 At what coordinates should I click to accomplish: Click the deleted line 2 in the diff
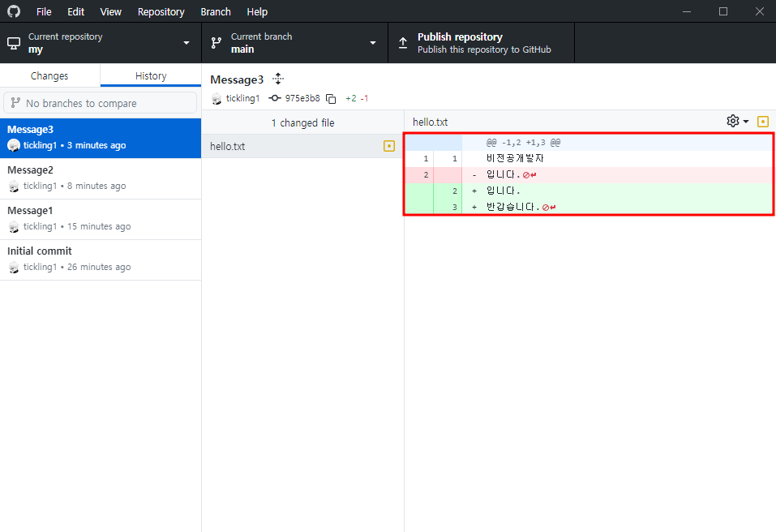[589, 174]
